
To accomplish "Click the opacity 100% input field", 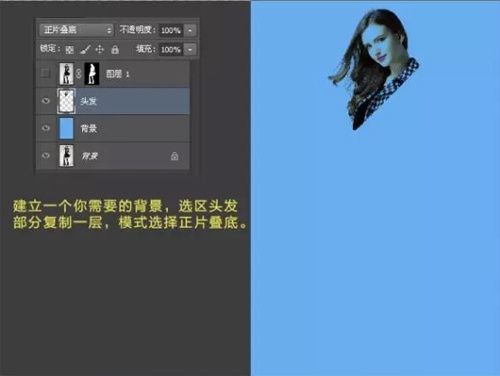I will click(x=171, y=31).
